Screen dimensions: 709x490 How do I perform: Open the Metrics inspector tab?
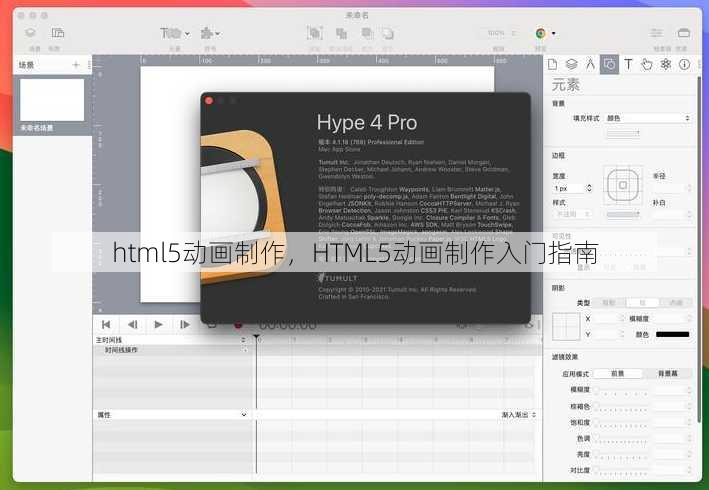[590, 64]
